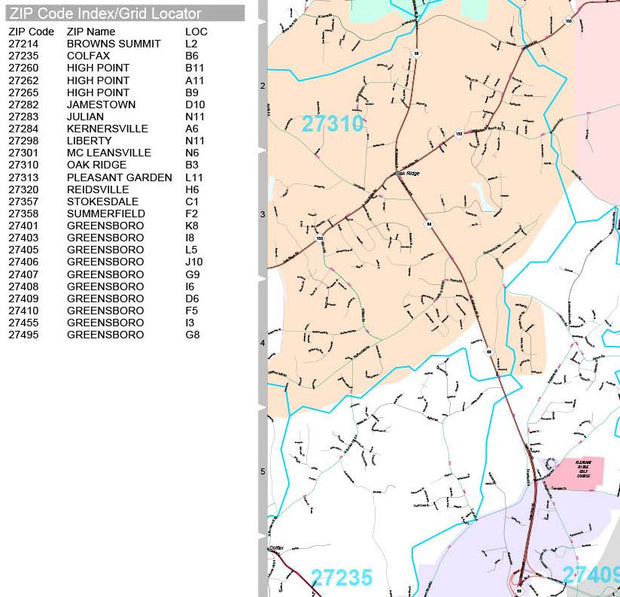
Task: Click the 27235 label on the map
Action: 342,577
